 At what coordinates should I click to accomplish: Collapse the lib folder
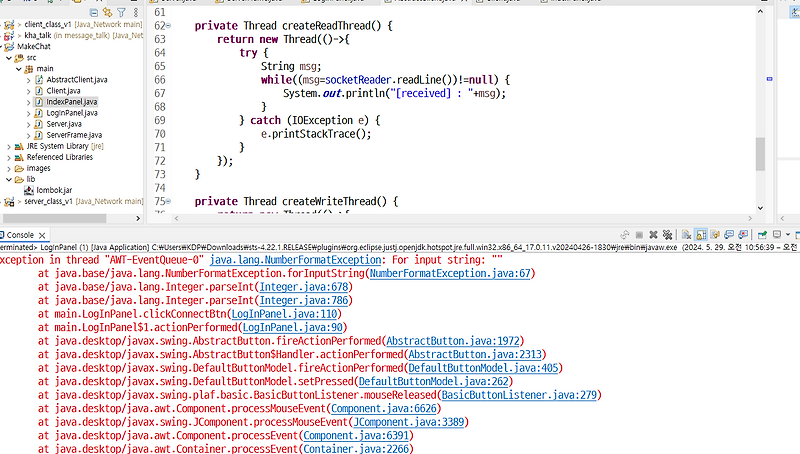9,180
